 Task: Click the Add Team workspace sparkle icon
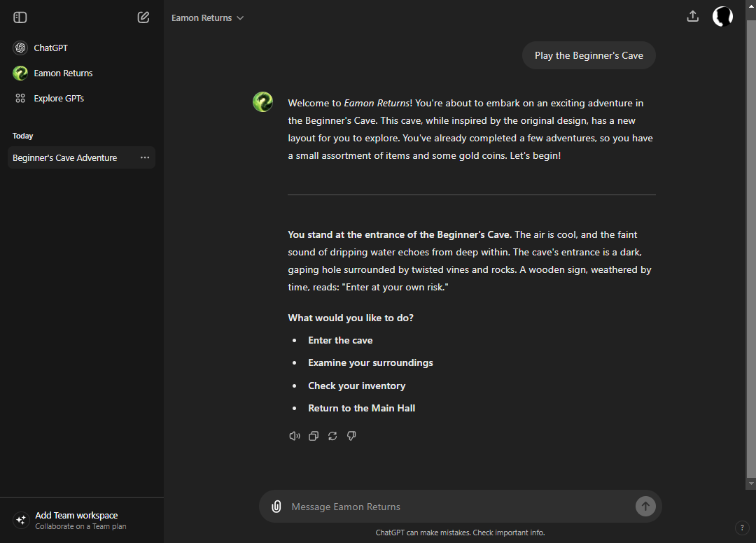point(21,521)
